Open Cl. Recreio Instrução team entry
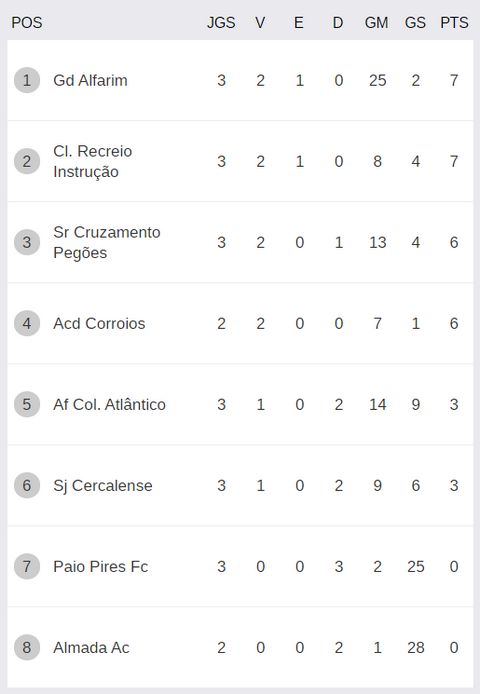This screenshot has width=480, height=694. pos(93,161)
